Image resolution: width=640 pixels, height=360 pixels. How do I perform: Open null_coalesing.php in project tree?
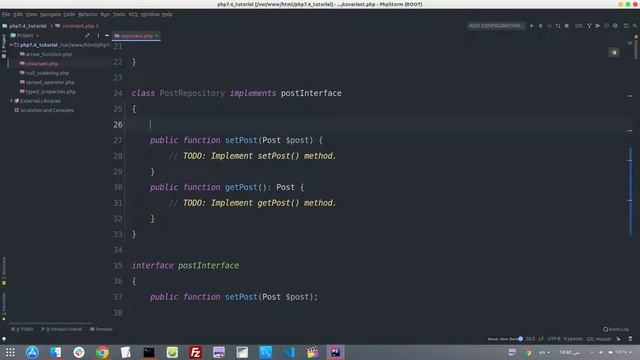(47, 73)
